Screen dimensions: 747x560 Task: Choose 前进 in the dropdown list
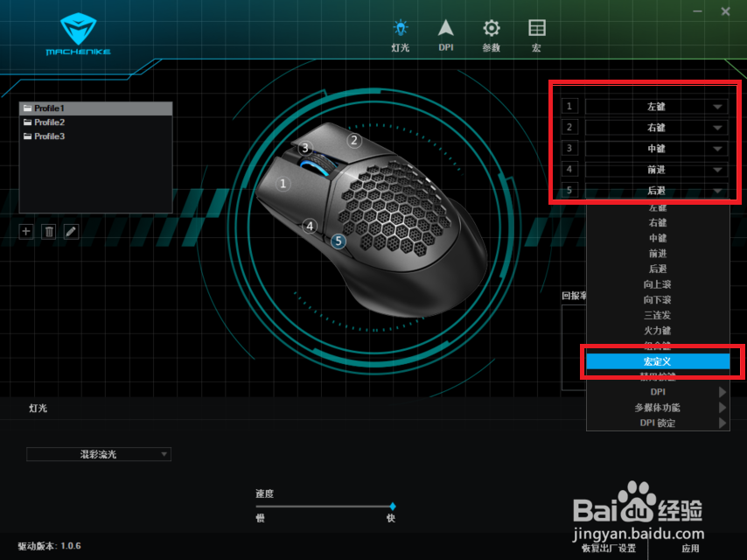[658, 253]
